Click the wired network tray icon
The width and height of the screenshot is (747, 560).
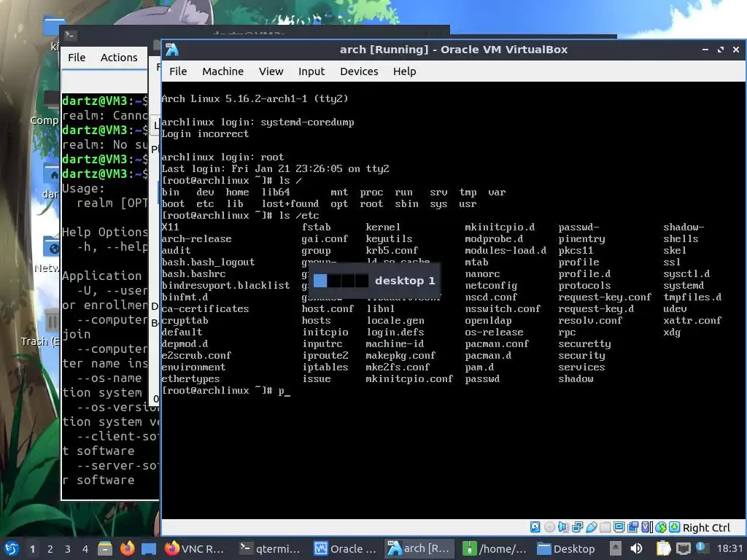(683, 548)
